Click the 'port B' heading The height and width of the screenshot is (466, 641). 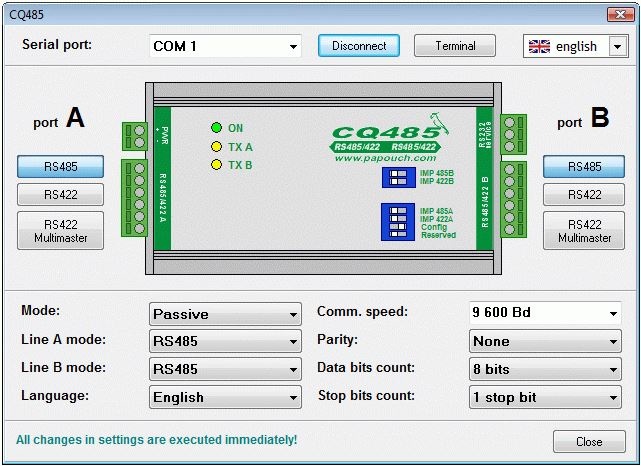tap(583, 119)
